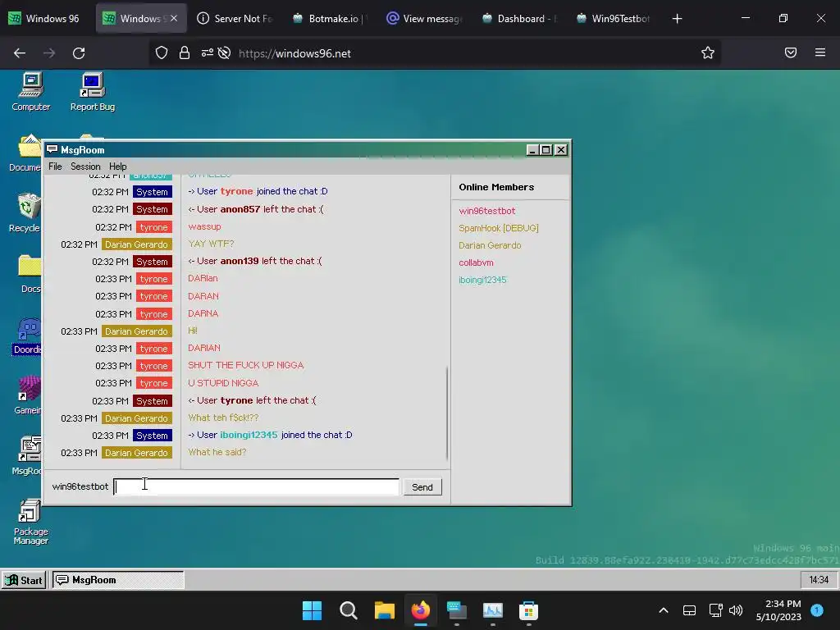The height and width of the screenshot is (630, 840).
Task: Open Microsoft Store taskbar icon
Action: [x=528, y=610]
